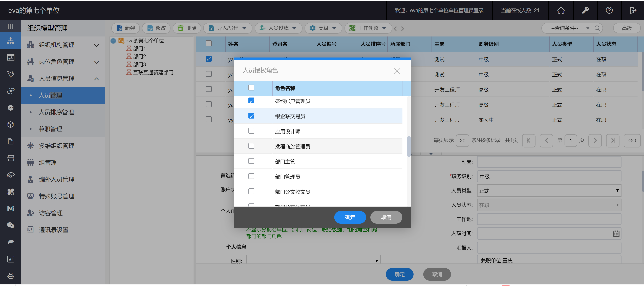Open the calendar icon for 入职时间
The image size is (644, 286).
pos(616,233)
